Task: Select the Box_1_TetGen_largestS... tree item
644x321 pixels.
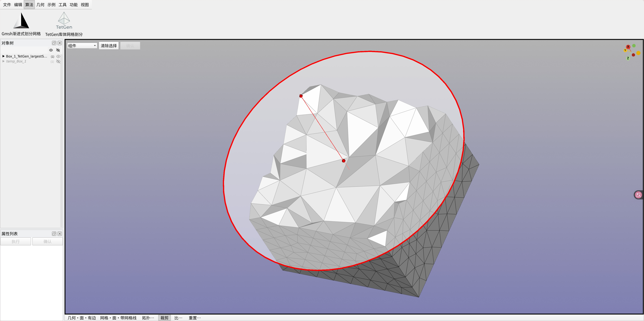Action: (27, 56)
